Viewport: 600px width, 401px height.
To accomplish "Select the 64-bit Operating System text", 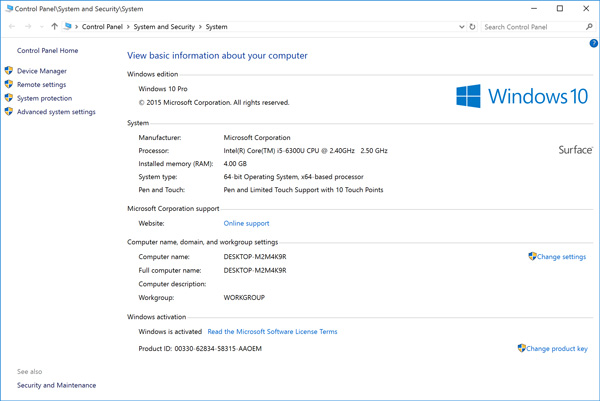I will [x=293, y=177].
